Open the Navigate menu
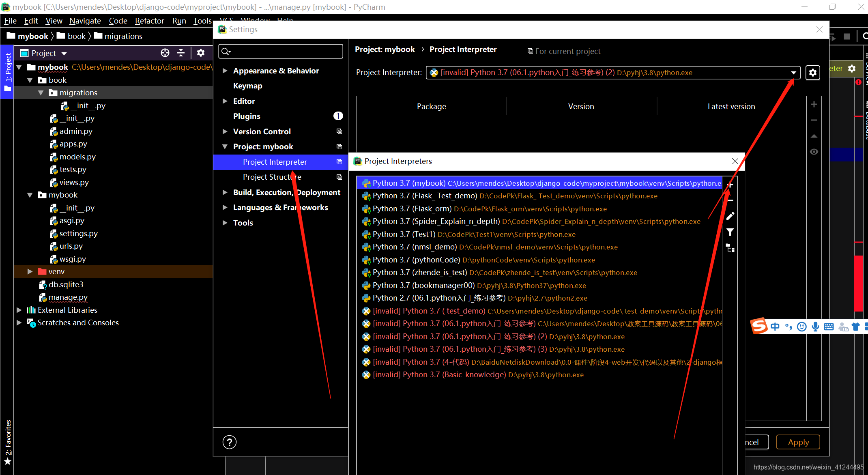Viewport: 868px width, 475px height. click(x=85, y=21)
